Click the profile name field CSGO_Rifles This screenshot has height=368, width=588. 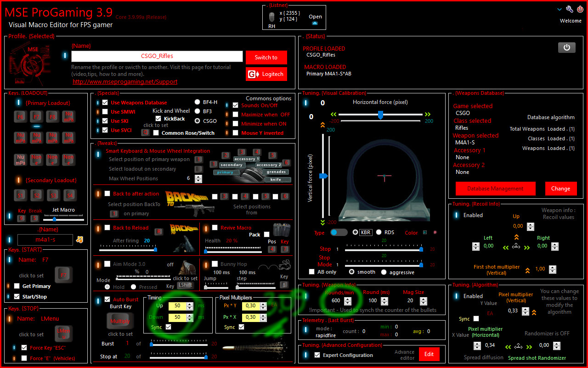click(157, 56)
